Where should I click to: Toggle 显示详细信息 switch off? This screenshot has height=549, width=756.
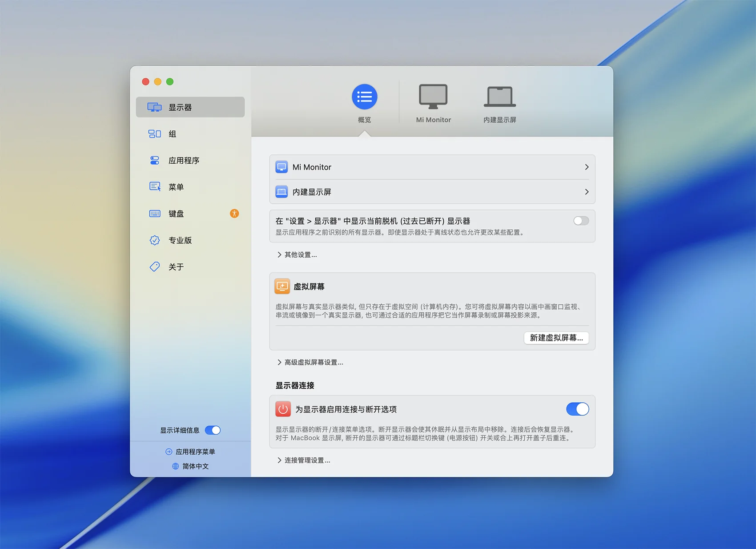213,430
